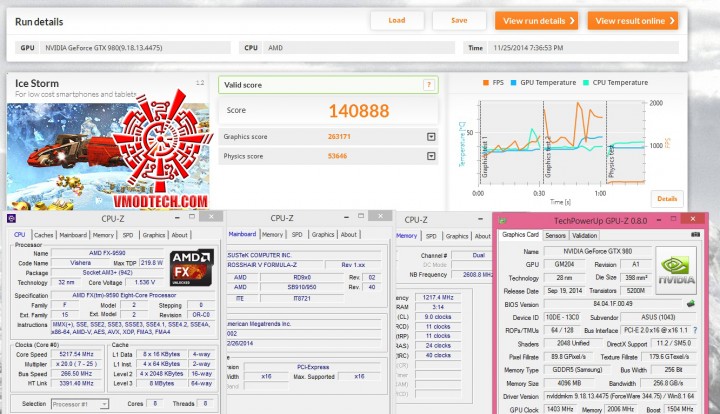The image size is (720, 414).
Task: Open the Graphics tab in the CPU-Z mainboard window
Action: (x=323, y=235)
